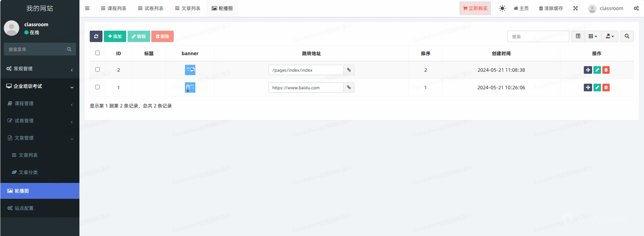Switch theme with the sun icon

[502, 8]
